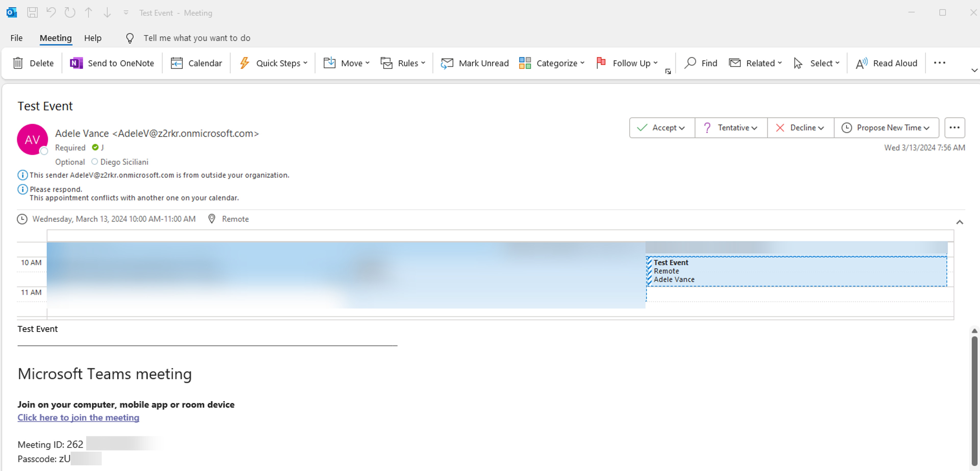980x471 pixels.
Task: Click the Outlook app icon
Action: (11, 13)
